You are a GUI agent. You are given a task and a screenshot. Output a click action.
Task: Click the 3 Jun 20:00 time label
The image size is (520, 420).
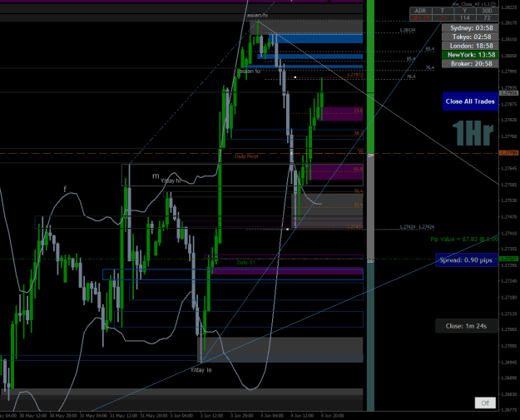coord(242,416)
